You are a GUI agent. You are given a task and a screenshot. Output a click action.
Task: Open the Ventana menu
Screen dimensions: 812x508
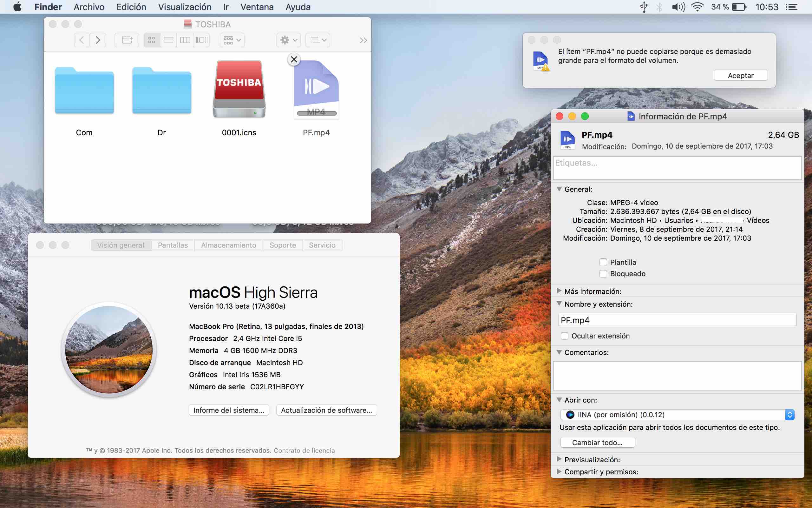tap(257, 7)
